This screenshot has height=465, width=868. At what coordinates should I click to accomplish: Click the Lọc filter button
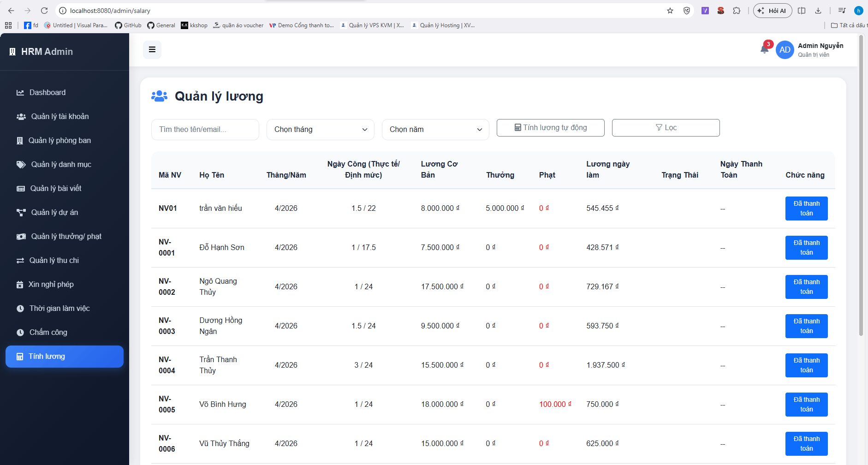tap(666, 128)
